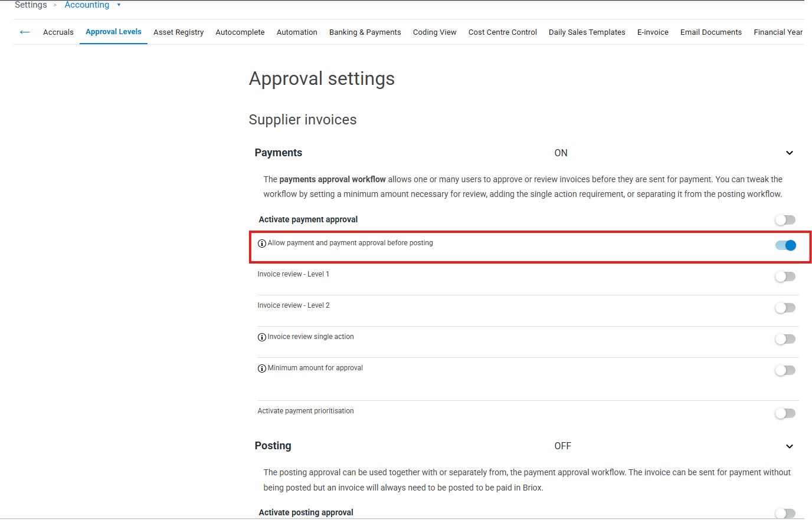Enable the Activate payment approval toggle

coord(785,220)
